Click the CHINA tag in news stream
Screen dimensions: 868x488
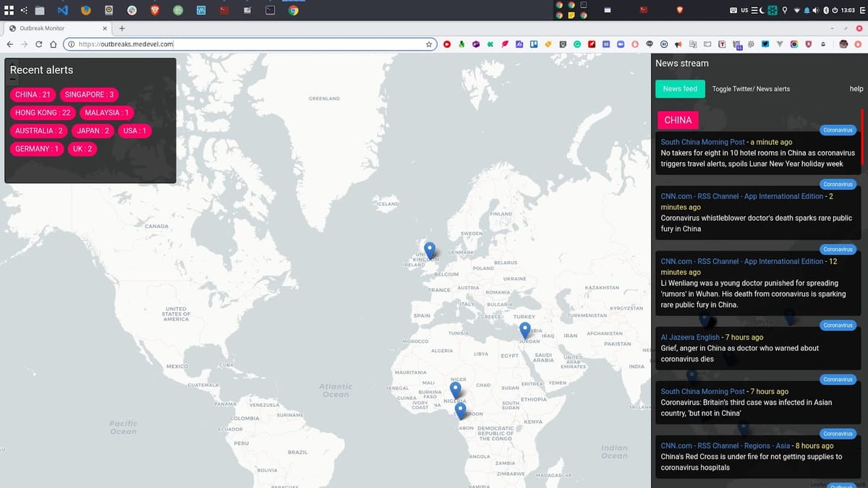(678, 120)
